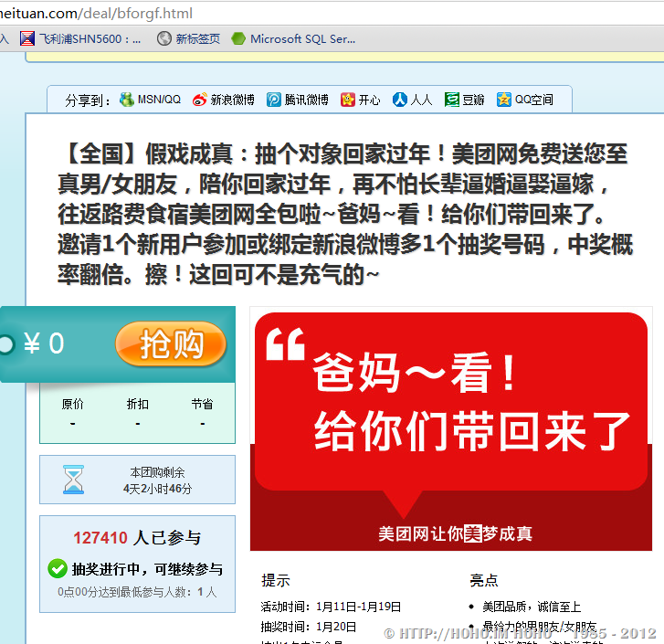Share to 人人 text link
Screen dimensions: 664x644
pyautogui.click(x=421, y=100)
